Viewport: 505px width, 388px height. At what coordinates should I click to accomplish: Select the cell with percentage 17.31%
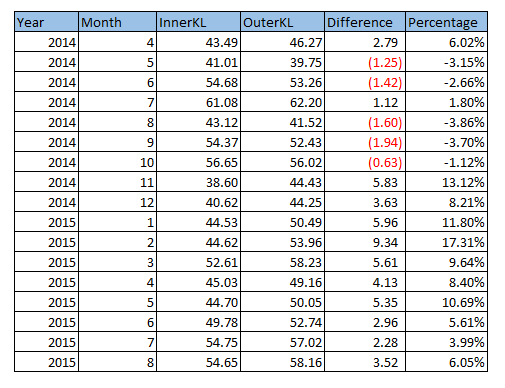(446, 242)
